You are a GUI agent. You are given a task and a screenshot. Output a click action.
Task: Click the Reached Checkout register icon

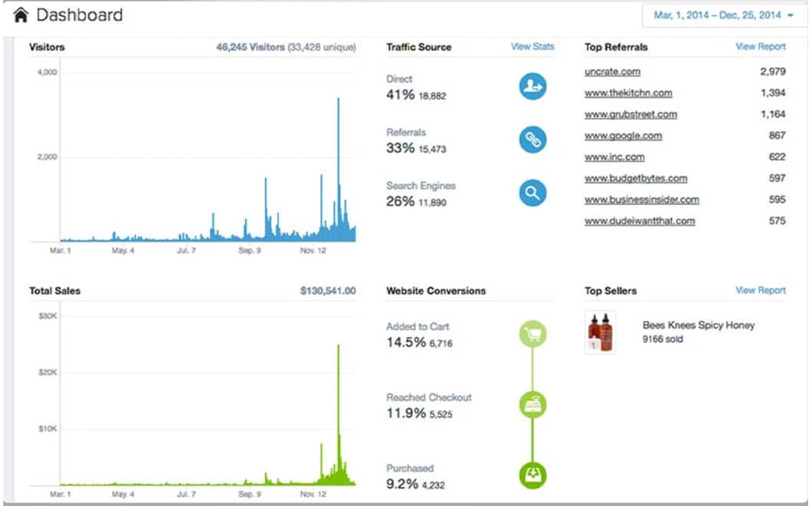click(532, 405)
